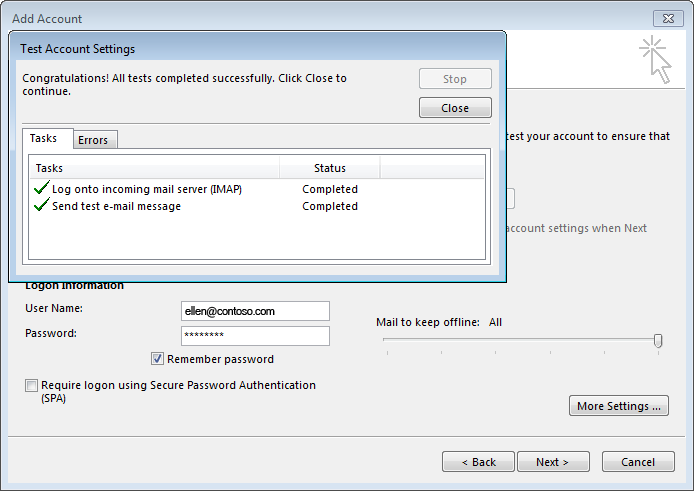Image resolution: width=694 pixels, height=491 pixels.
Task: Go Back to previous page
Action: pyautogui.click(x=478, y=462)
